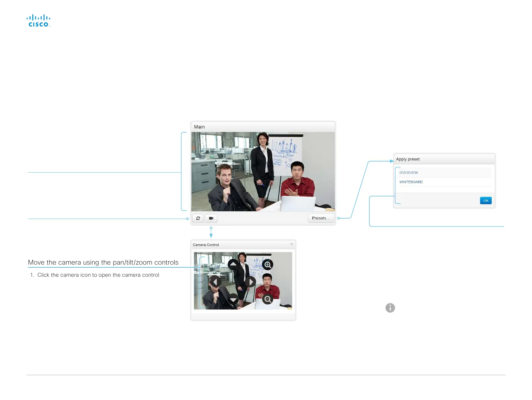Screen dimensions: 532x400
Task: Click the Apply preset dialog title
Action: pos(408,159)
